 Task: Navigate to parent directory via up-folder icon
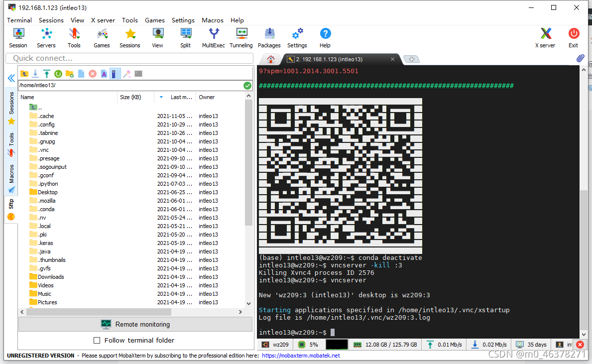[23, 74]
